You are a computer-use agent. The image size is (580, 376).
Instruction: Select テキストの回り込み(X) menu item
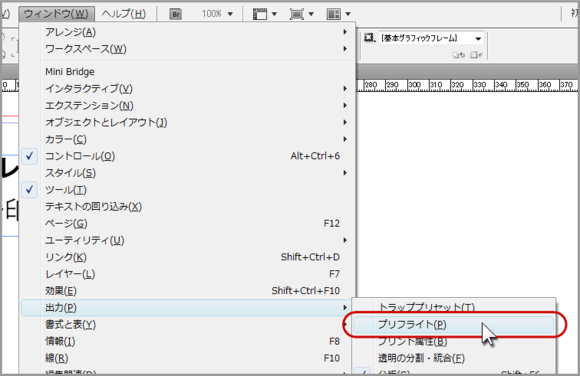(x=188, y=207)
